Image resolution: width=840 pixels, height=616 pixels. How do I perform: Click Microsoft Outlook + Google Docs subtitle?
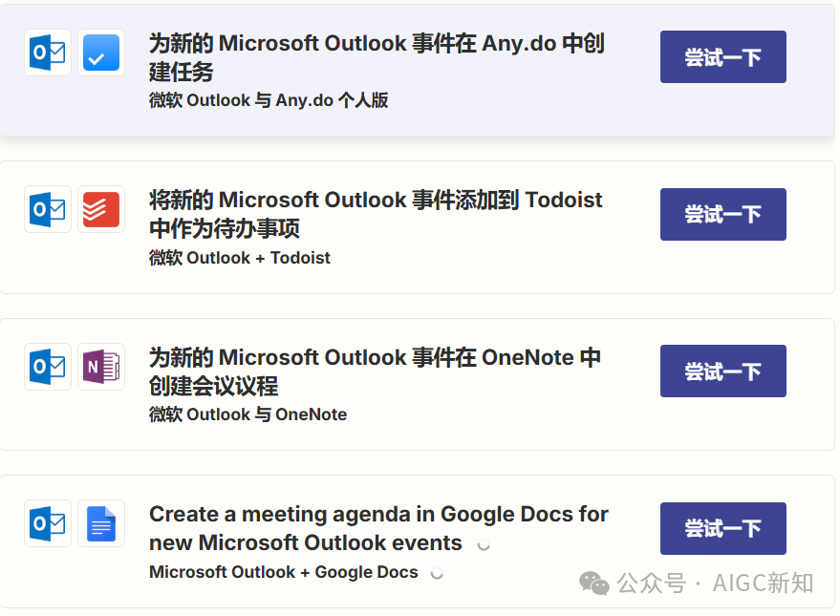coord(284,572)
